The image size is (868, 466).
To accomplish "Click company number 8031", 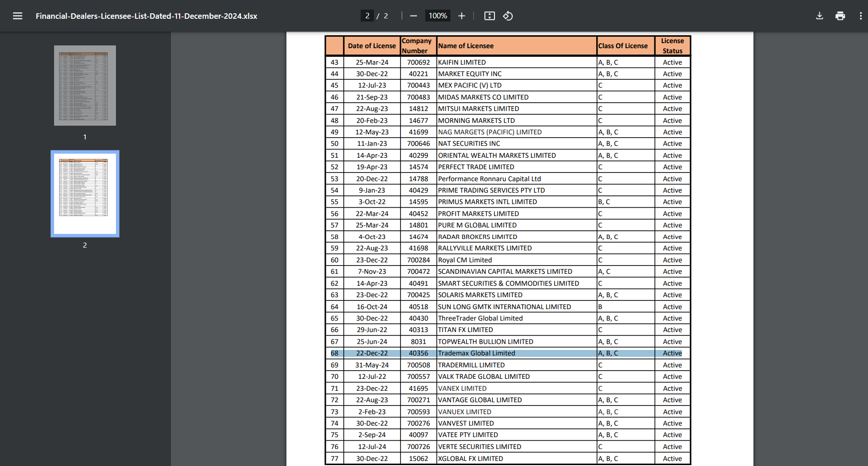I will (x=418, y=342).
